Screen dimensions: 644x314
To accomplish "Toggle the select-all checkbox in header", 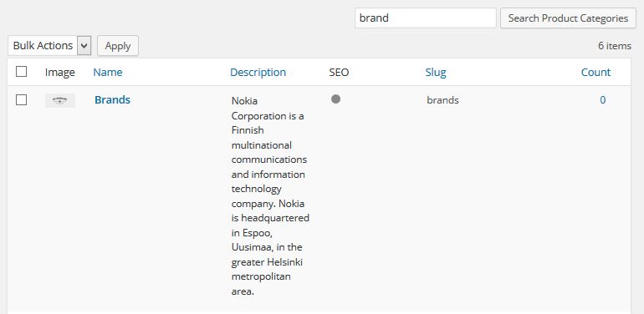I will point(22,71).
